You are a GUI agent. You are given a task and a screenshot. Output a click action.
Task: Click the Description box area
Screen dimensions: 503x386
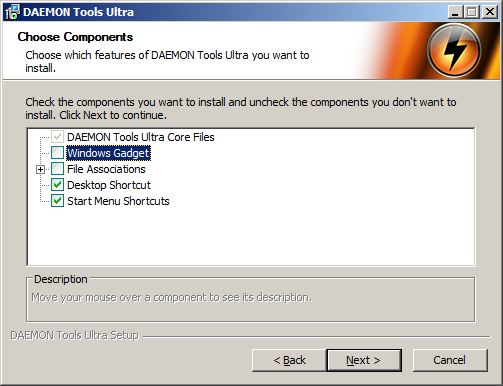(x=251, y=299)
